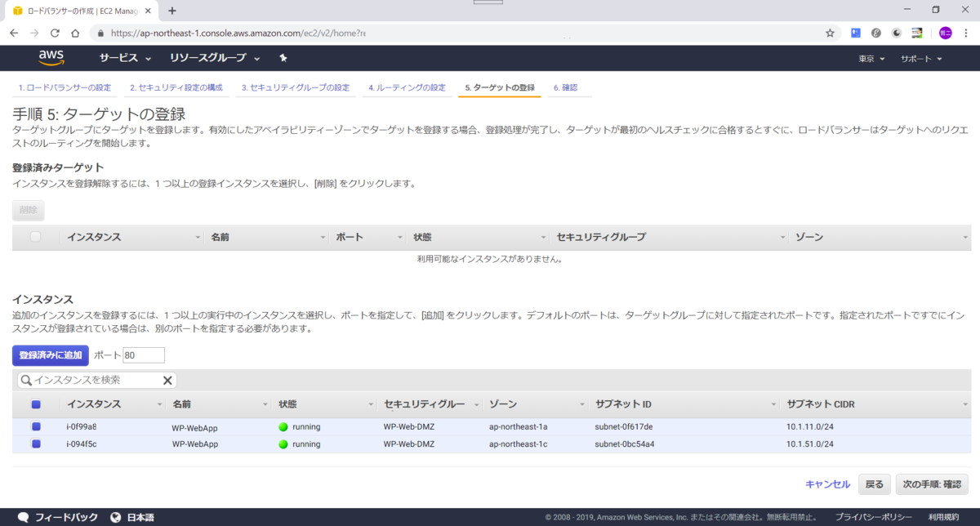Click the 登録済みに追加 button
980x526 pixels.
49,354
